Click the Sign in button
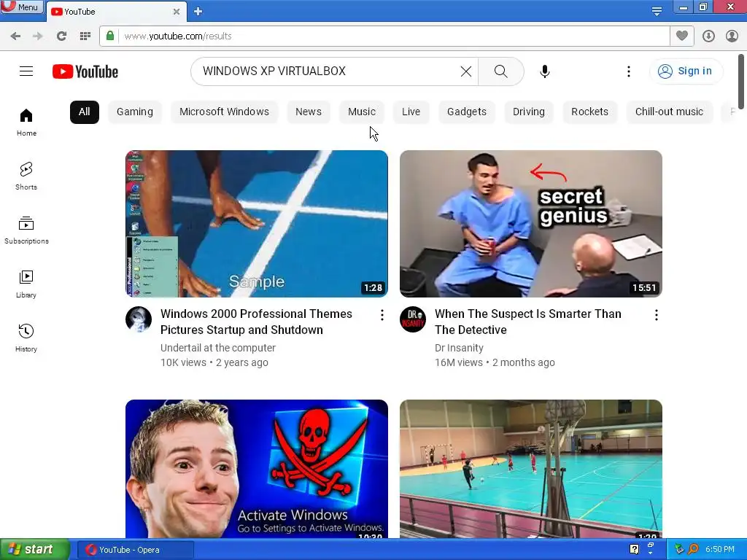The width and height of the screenshot is (747, 560). pos(686,71)
